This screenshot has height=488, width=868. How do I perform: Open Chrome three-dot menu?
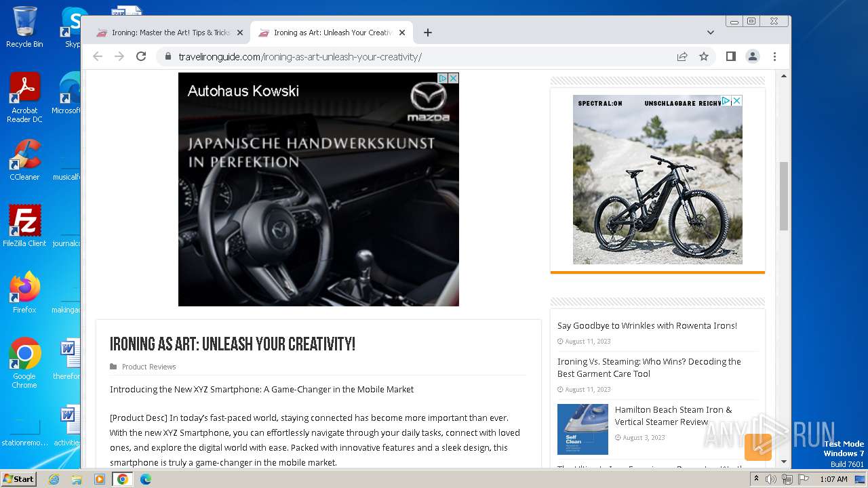[774, 56]
